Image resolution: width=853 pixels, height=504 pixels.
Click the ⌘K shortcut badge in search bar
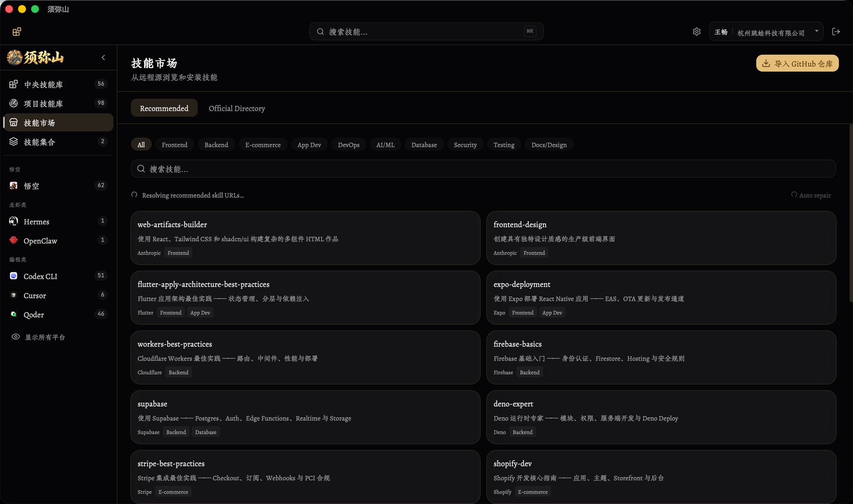point(530,31)
